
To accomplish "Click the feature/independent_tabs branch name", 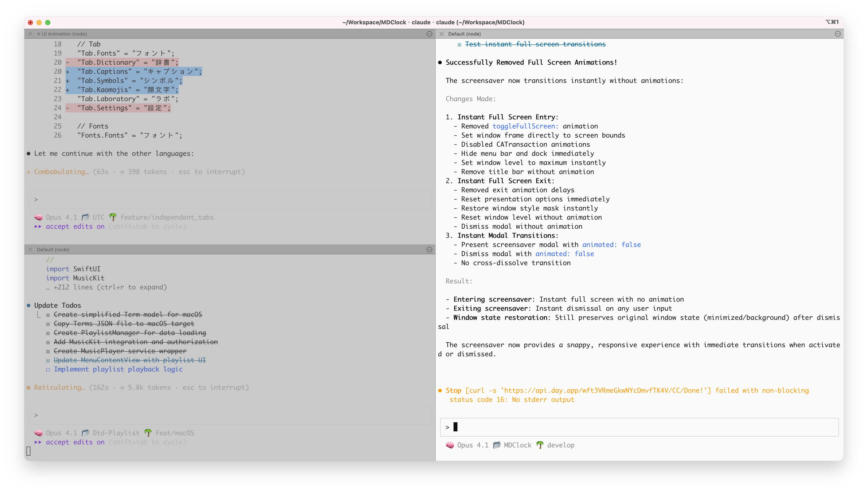I will coord(167,217).
